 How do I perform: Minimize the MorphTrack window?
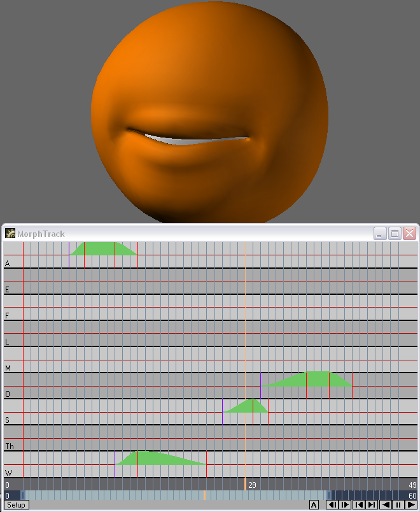[x=380, y=234]
